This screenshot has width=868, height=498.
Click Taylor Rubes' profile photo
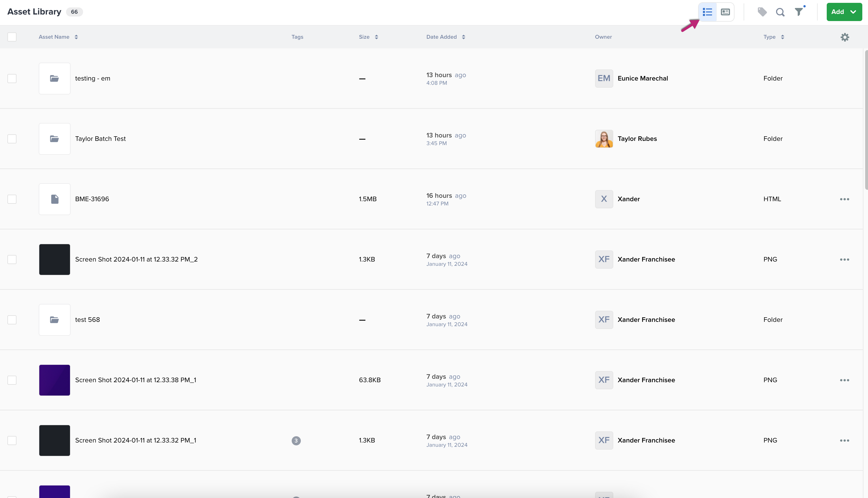click(604, 139)
